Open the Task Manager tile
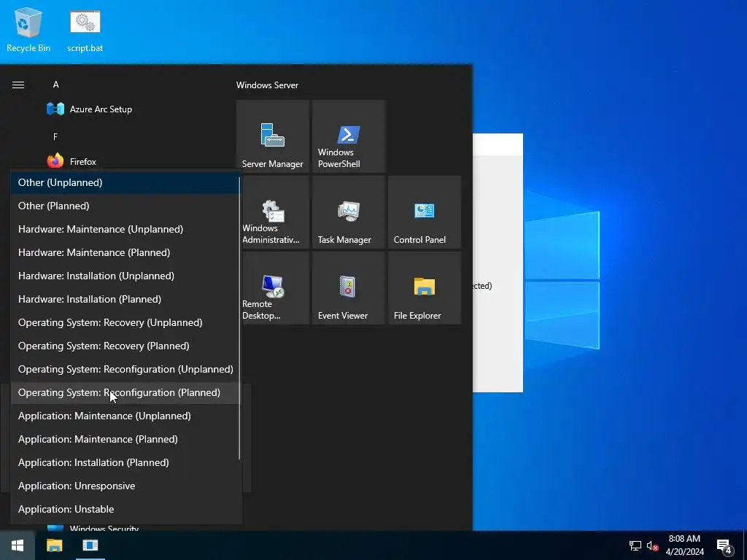The width and height of the screenshot is (747, 560). pos(348,212)
